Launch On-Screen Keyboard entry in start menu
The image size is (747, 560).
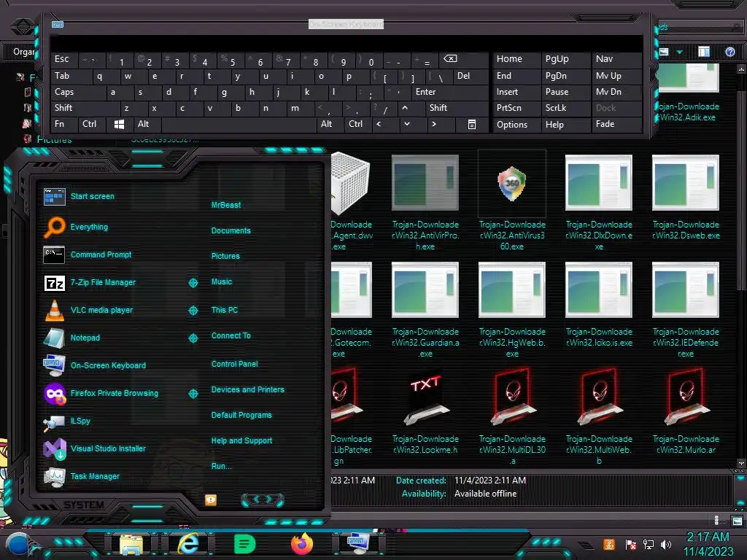tap(95, 365)
